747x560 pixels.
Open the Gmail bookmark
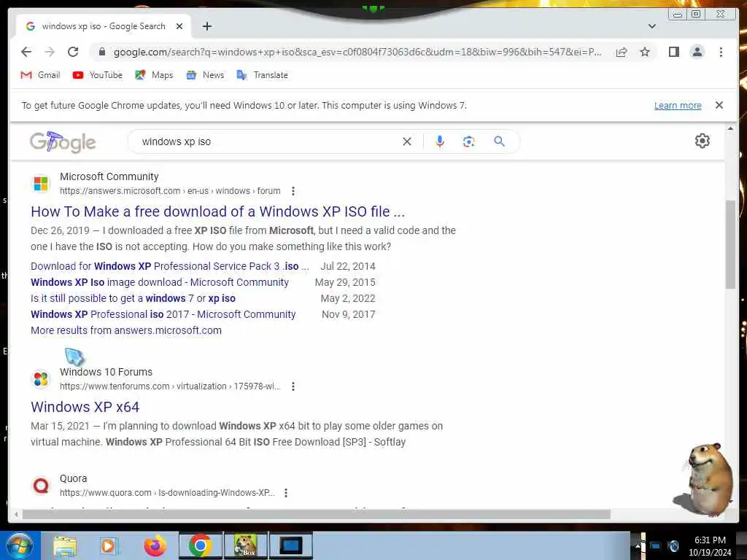click(41, 75)
